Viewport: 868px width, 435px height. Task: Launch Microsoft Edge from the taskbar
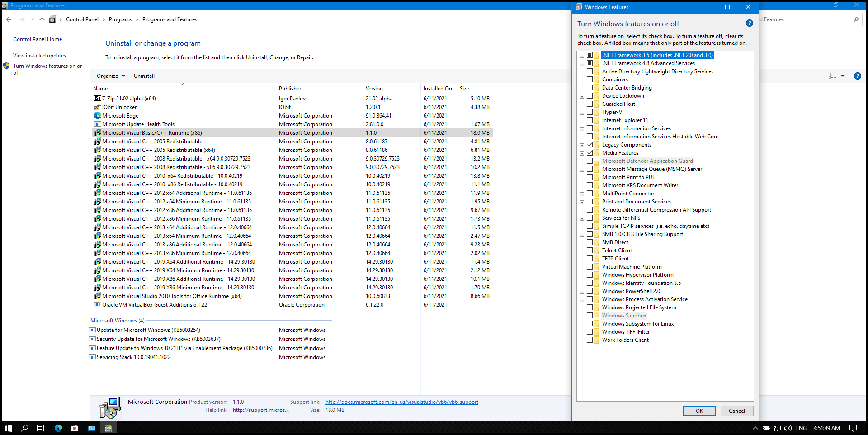click(58, 428)
